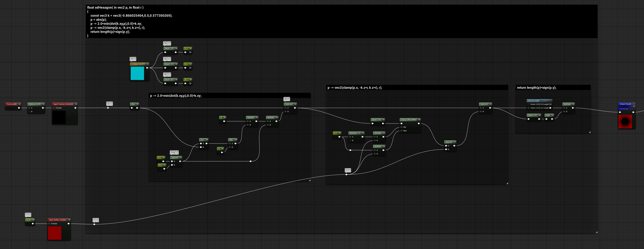Expand the TexCoord[0] node with its chevron
The image size is (644, 249).
pyautogui.click(x=20, y=104)
